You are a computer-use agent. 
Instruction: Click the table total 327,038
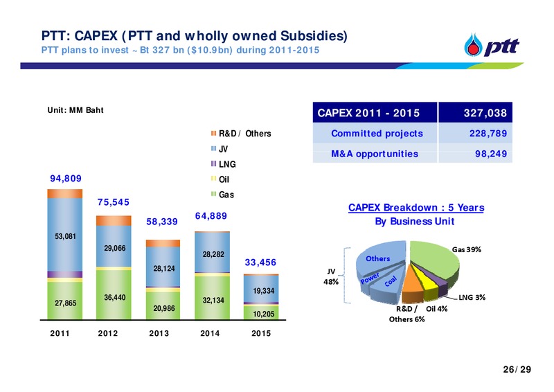(x=485, y=113)
